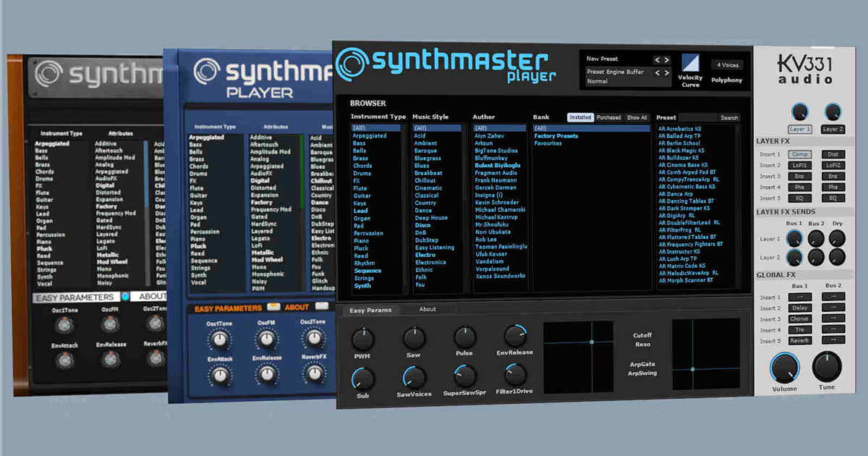This screenshot has width=868, height=456.
Task: Click the blue window's SynthMaster Player logo
Action: (x=262, y=77)
